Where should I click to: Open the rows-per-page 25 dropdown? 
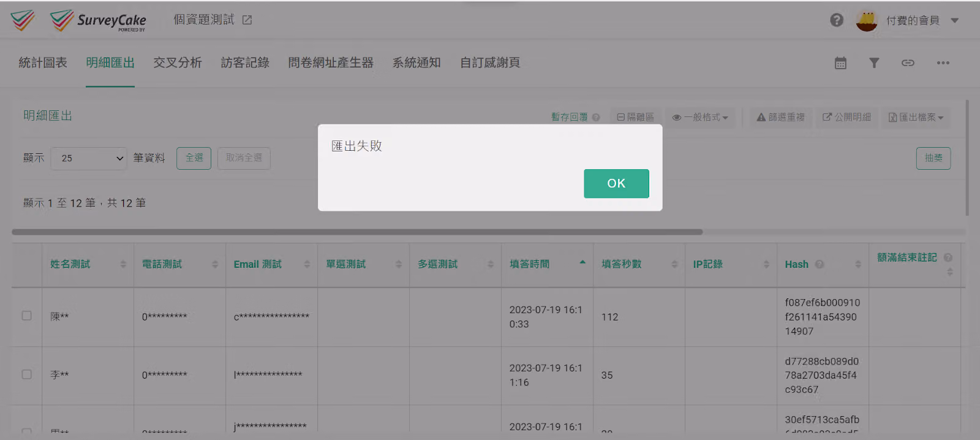click(89, 158)
